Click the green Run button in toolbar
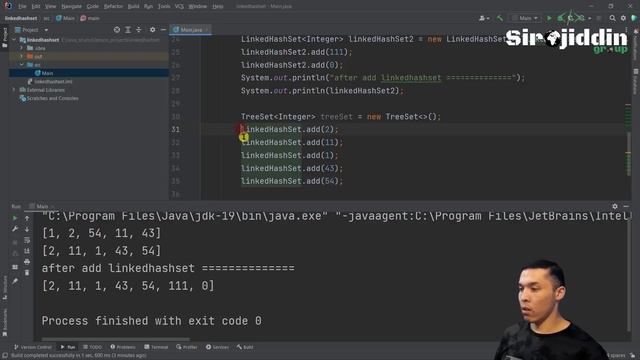The width and height of the screenshot is (640, 360). (x=549, y=18)
